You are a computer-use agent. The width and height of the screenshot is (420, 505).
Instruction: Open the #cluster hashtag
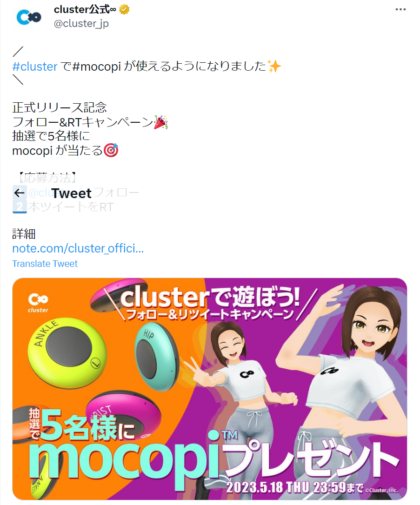pyautogui.click(x=35, y=66)
